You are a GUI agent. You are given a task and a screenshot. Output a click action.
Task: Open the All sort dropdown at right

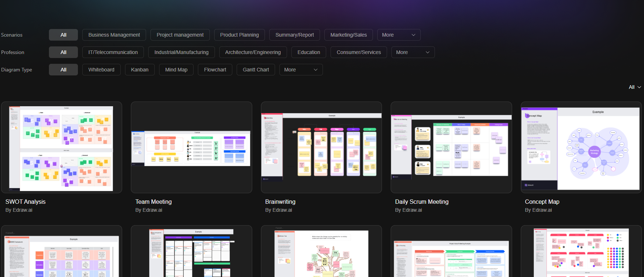coord(635,87)
